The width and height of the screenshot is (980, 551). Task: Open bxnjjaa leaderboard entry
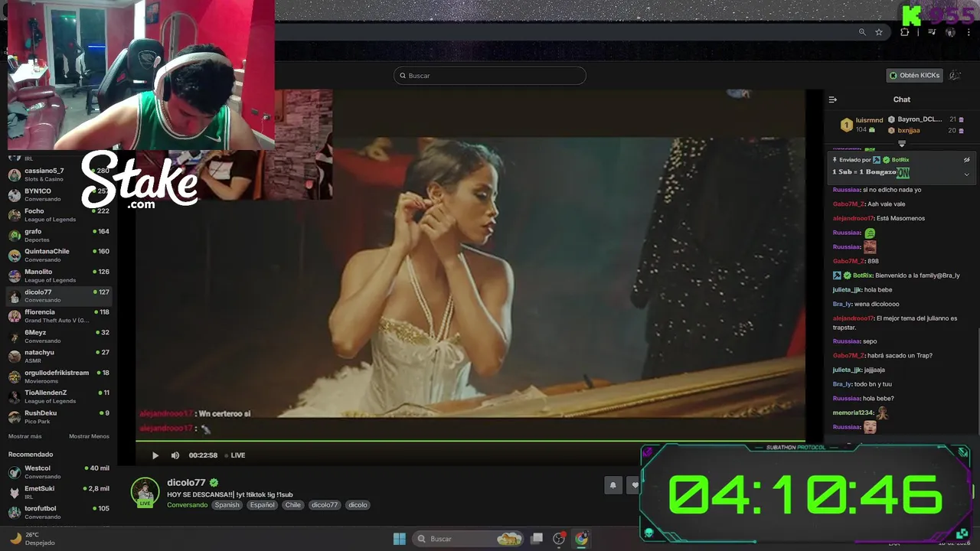[x=926, y=131]
